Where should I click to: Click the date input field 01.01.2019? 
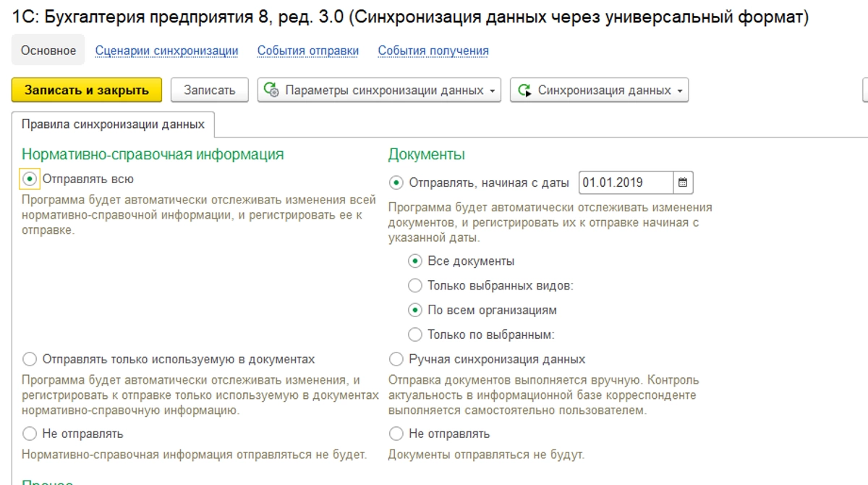(x=626, y=183)
